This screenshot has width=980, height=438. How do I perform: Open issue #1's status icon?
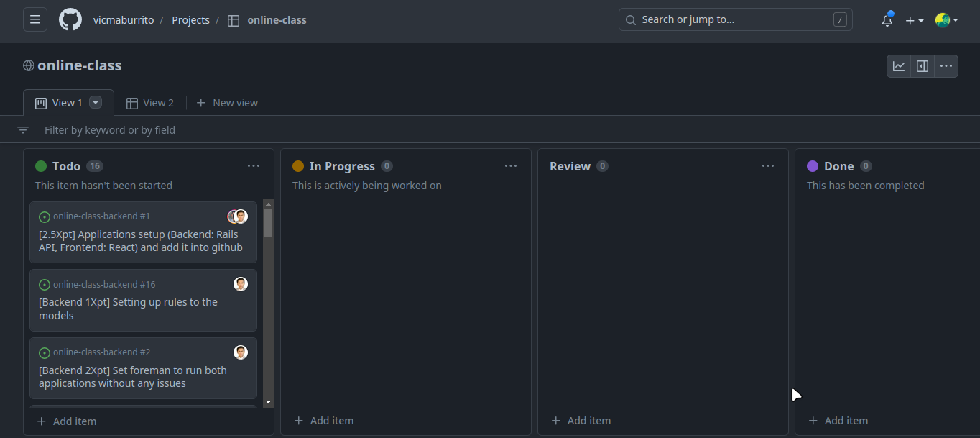(44, 216)
